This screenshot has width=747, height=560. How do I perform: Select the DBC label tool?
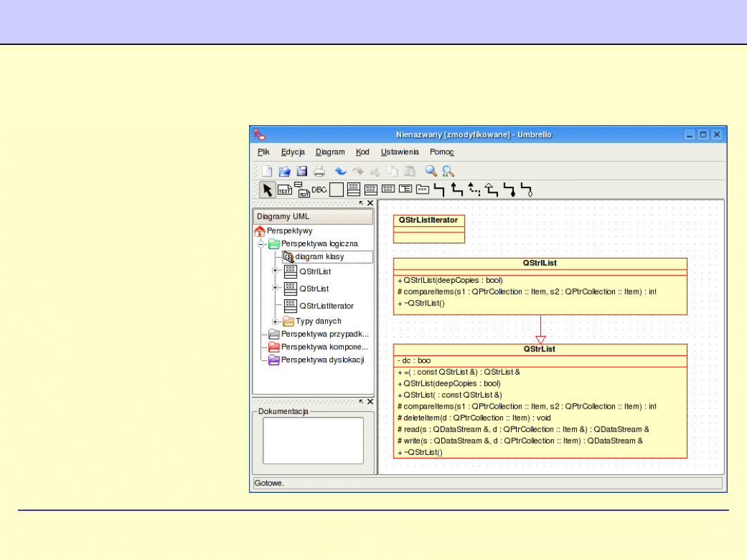point(319,189)
